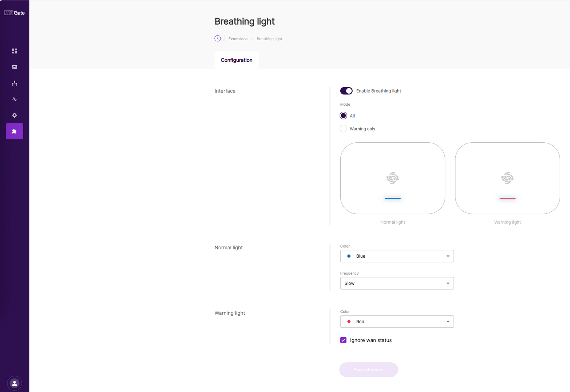Open the Diagnostics pulse icon
Viewport: 570px width, 392px height.
click(15, 99)
